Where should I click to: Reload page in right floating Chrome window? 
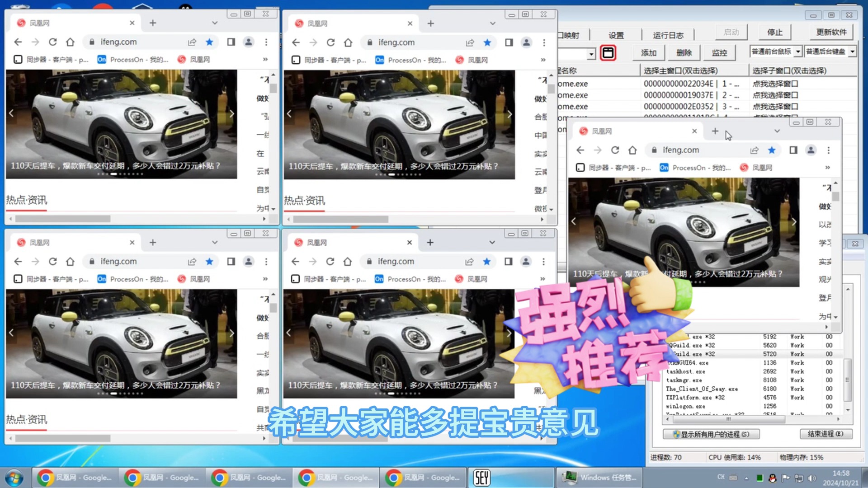coord(615,150)
